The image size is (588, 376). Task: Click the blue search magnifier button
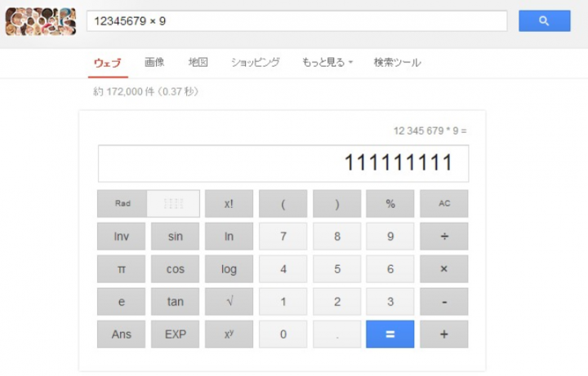click(x=545, y=21)
